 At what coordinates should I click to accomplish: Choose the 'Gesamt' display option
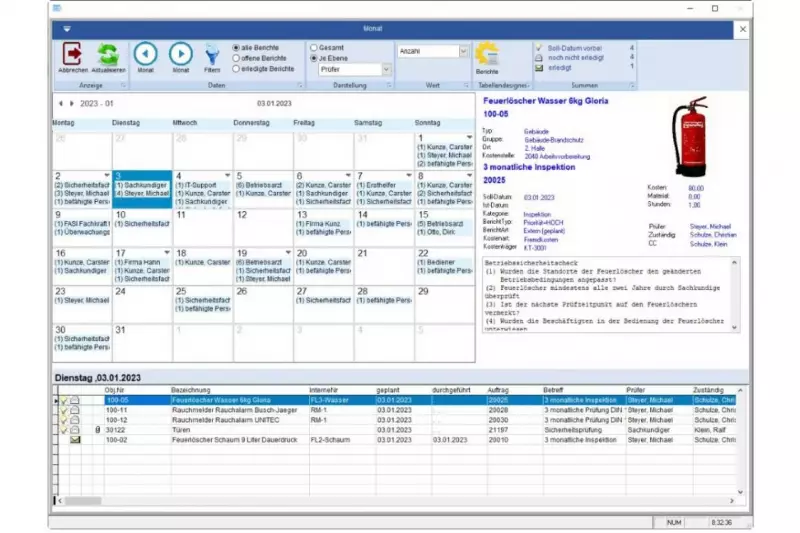pyautogui.click(x=314, y=47)
